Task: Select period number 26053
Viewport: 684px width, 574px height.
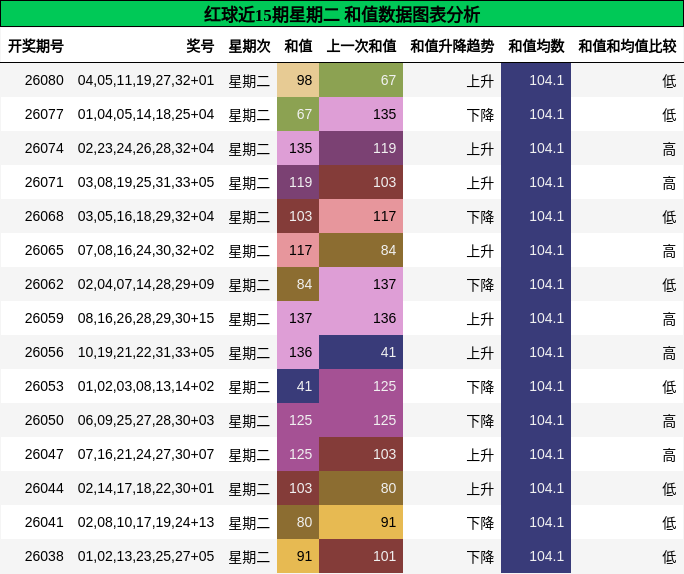Action: coord(44,386)
